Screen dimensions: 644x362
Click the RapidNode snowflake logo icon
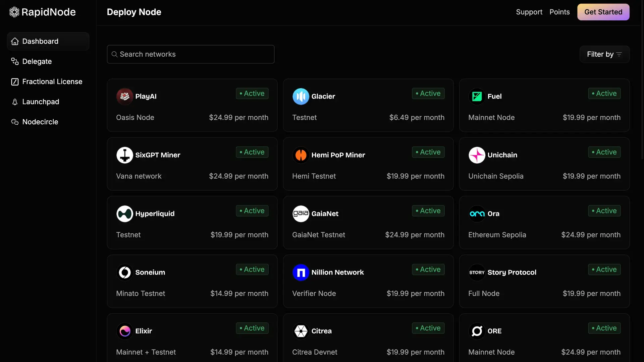(14, 12)
